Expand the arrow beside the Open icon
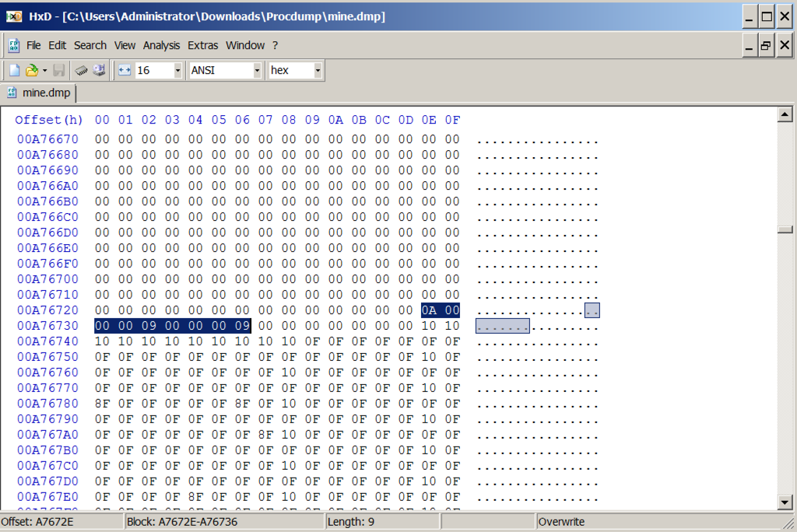 pyautogui.click(x=44, y=70)
